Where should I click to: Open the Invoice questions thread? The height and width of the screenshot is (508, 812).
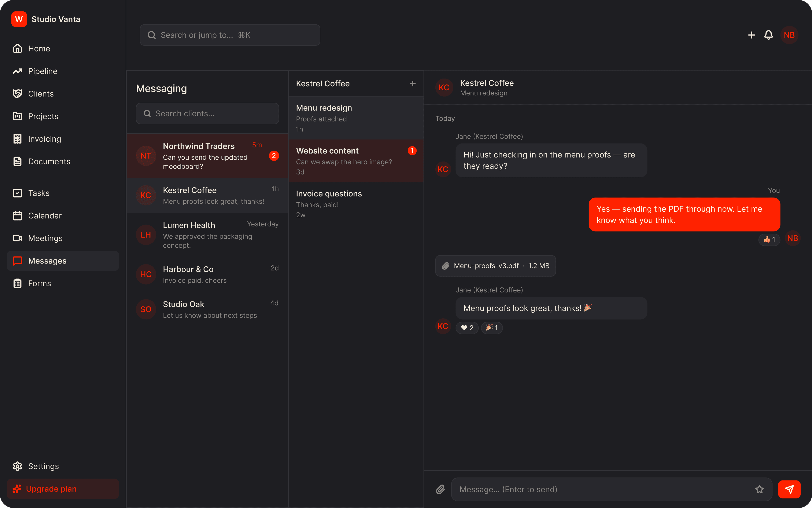[356, 204]
